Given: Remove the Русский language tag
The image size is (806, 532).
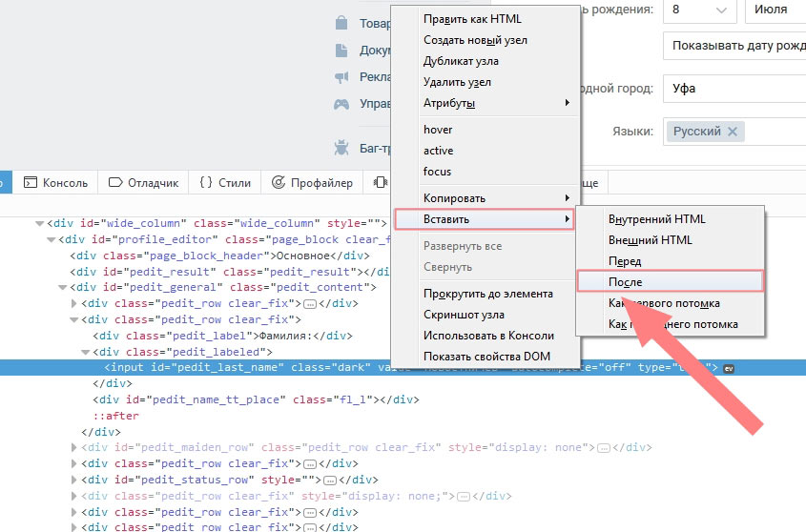Looking at the screenshot, I should [733, 132].
